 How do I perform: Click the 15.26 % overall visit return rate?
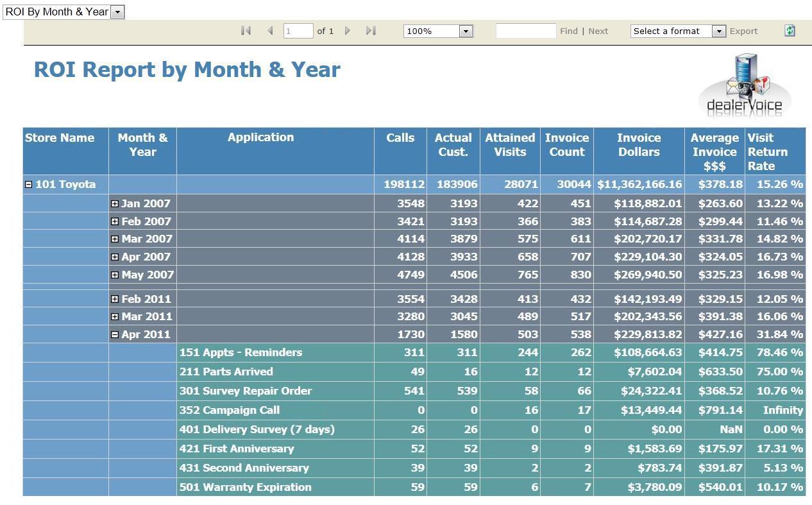pyautogui.click(x=780, y=185)
